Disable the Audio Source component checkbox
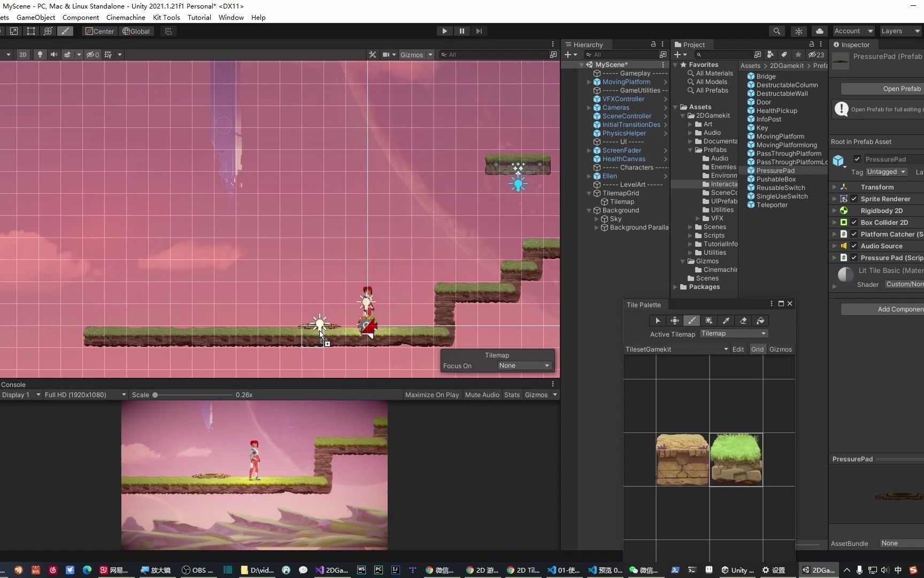 [x=854, y=246]
